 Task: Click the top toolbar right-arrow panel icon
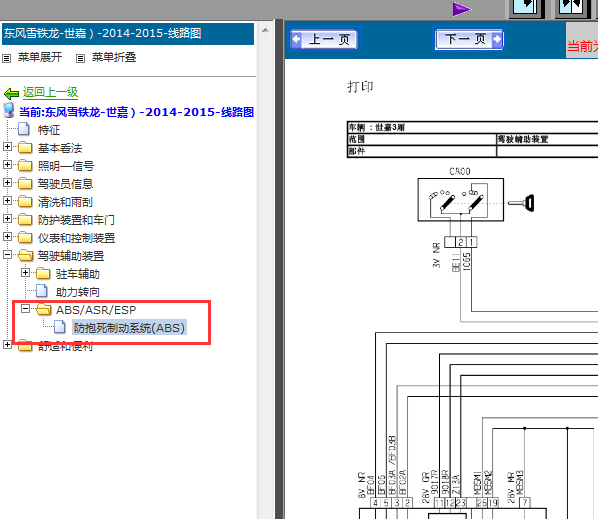click(526, 8)
